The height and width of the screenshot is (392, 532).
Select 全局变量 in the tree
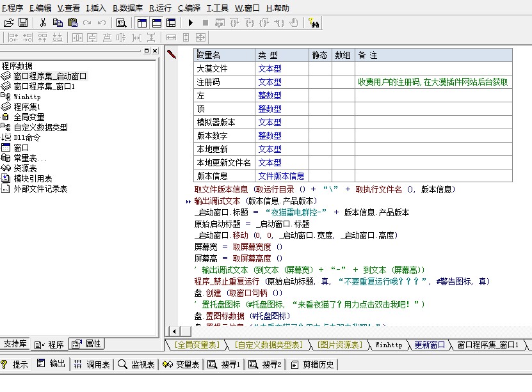(29, 117)
